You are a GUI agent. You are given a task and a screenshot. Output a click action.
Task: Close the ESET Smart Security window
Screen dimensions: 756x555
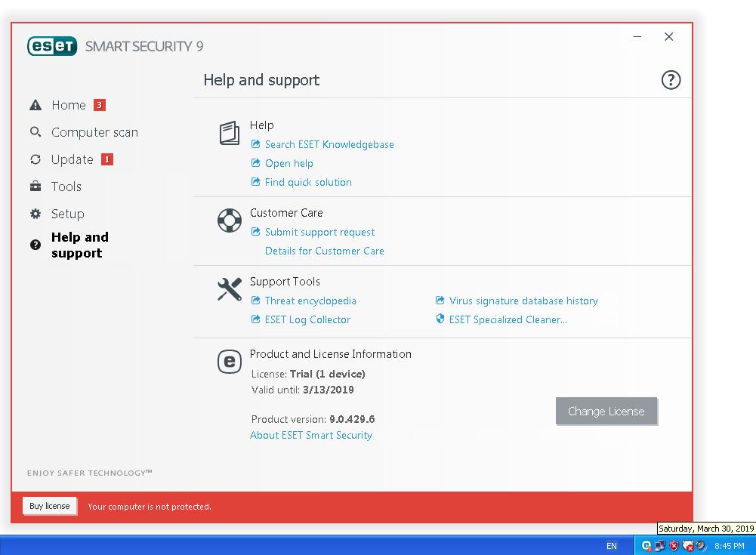tap(668, 37)
